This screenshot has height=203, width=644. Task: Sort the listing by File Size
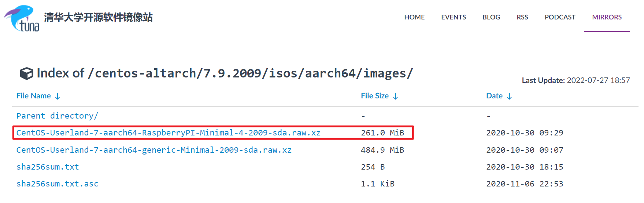374,96
